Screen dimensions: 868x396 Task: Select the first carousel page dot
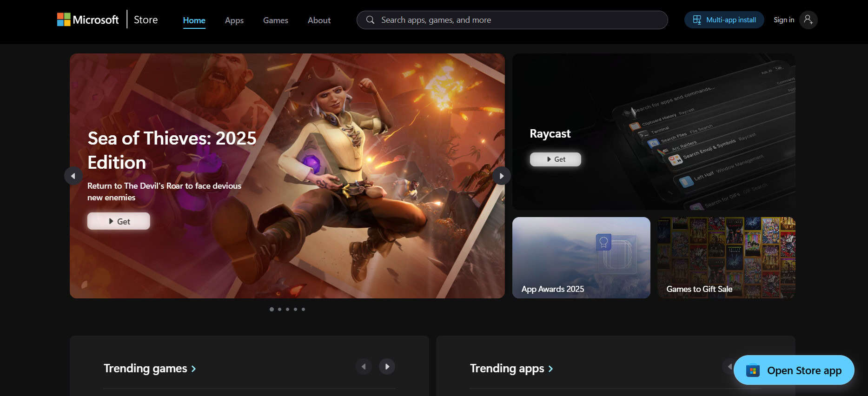point(272,309)
